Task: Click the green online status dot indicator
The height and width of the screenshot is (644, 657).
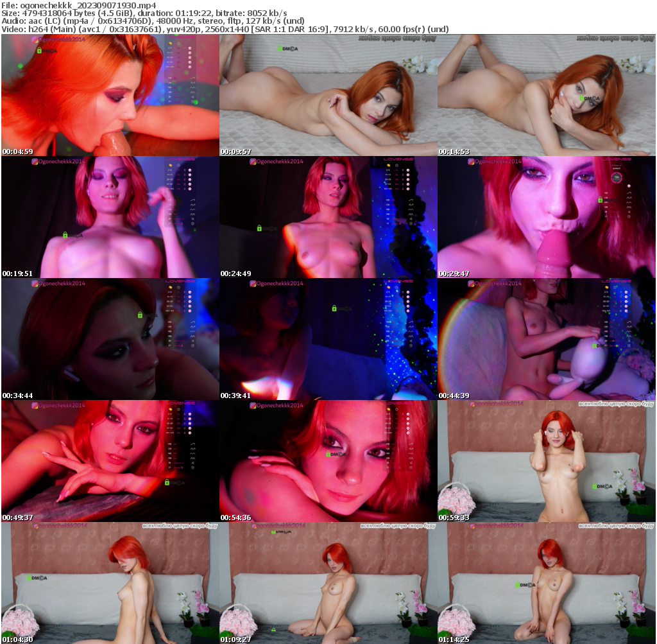Action: pyautogui.click(x=195, y=230)
